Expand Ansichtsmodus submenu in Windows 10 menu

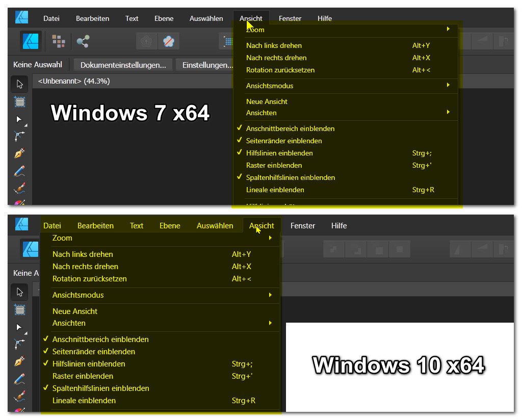pos(160,295)
